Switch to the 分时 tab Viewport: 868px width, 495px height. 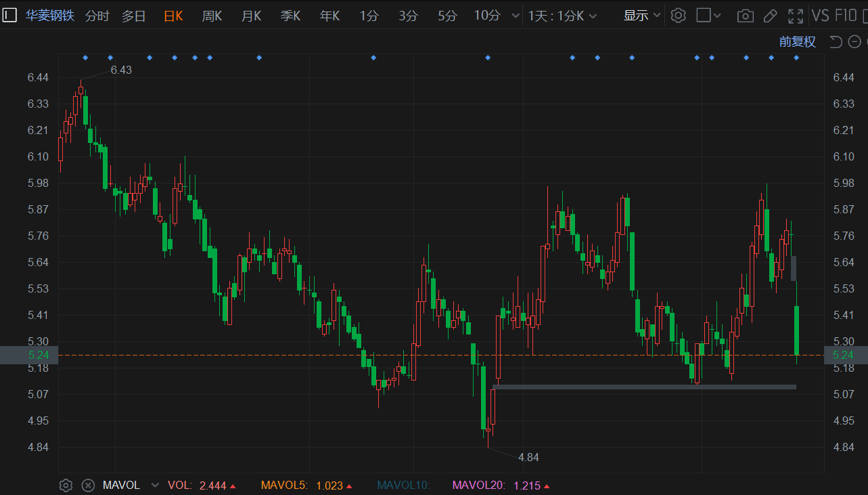[x=97, y=16]
